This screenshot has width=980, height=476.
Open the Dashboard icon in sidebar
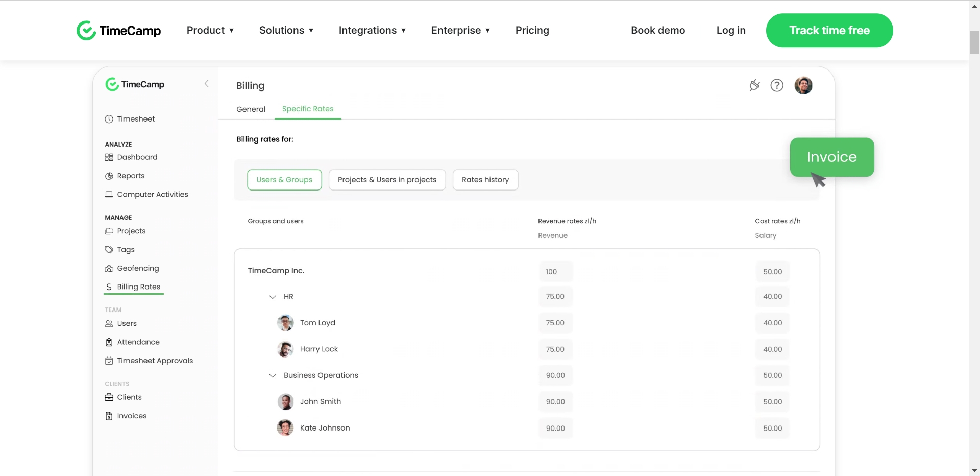[x=109, y=157]
